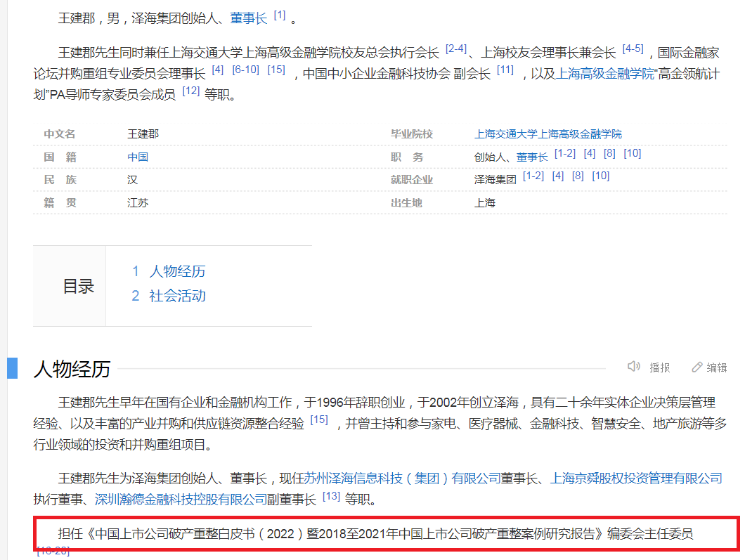Viewport: 745px width, 560px height.
Task: Click 播报 text button
Action: pos(659,367)
